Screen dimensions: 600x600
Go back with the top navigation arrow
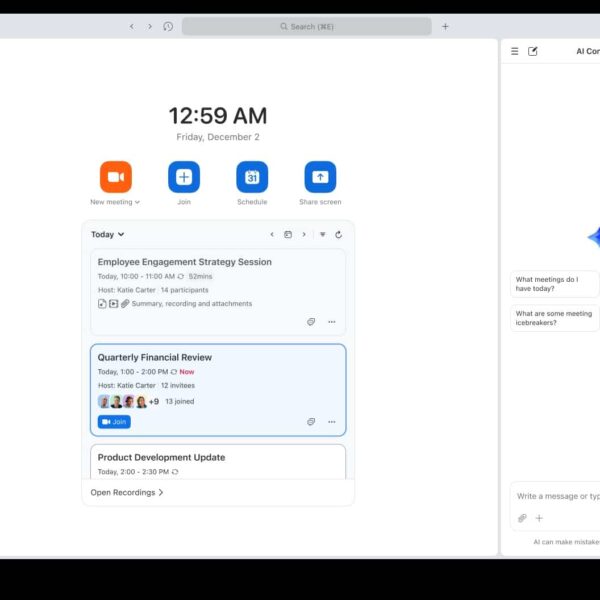(132, 26)
